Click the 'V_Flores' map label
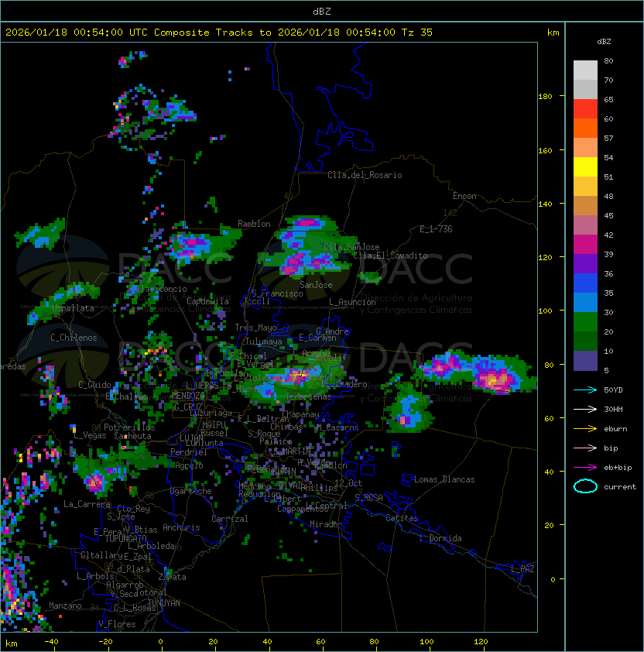The image size is (644, 652). pyautogui.click(x=117, y=624)
